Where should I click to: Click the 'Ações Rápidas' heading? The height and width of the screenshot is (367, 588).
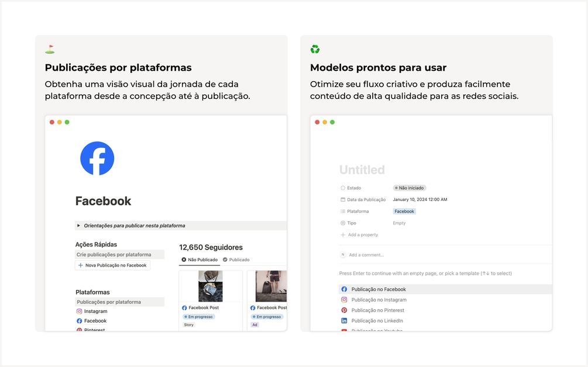pyautogui.click(x=96, y=244)
